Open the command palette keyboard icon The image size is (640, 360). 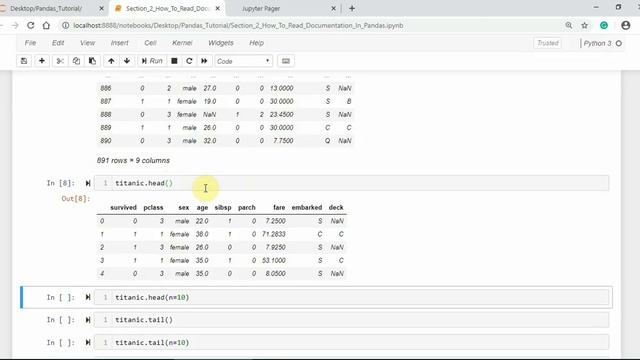(x=286, y=61)
